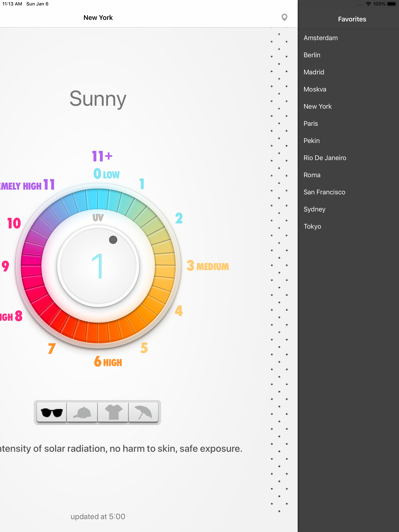The image size is (399, 532).
Task: Choose Tokyo in the favorites list
Action: pos(312,226)
